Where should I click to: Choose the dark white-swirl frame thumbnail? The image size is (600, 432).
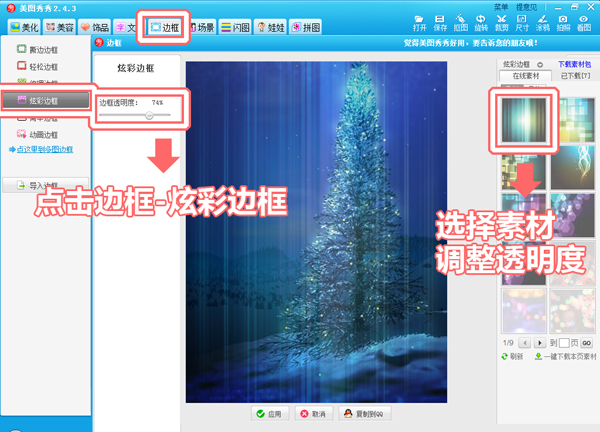pyautogui.click(x=573, y=168)
